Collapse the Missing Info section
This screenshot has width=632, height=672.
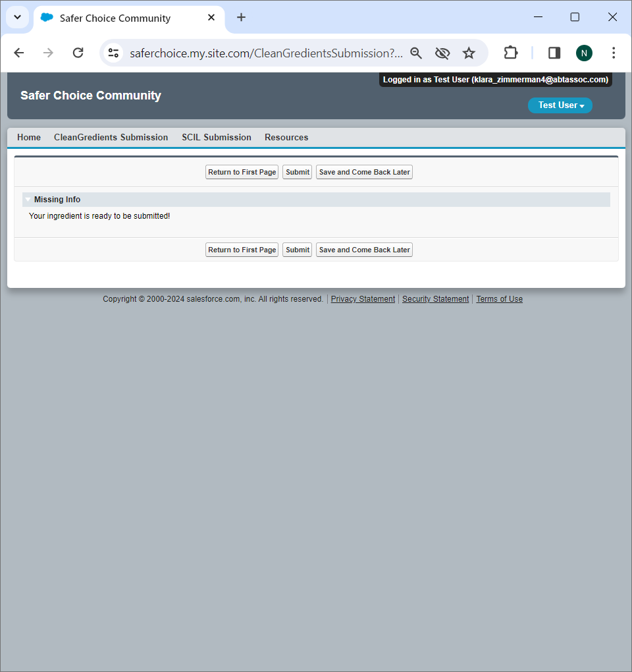(28, 200)
